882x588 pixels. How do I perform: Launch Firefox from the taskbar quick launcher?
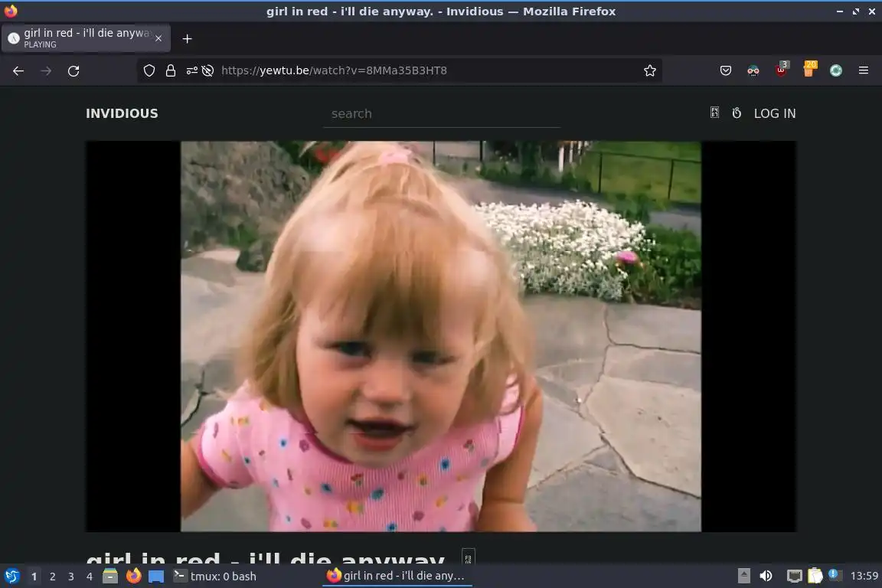[134, 576]
